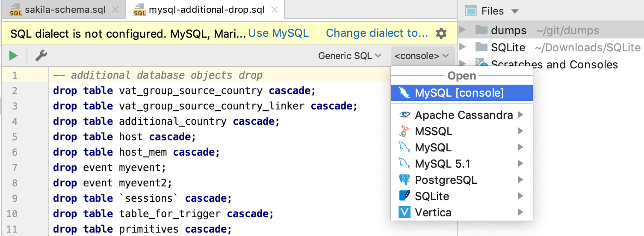Expand the SQLite folder node
The width and height of the screenshot is (644, 236).
point(462,47)
